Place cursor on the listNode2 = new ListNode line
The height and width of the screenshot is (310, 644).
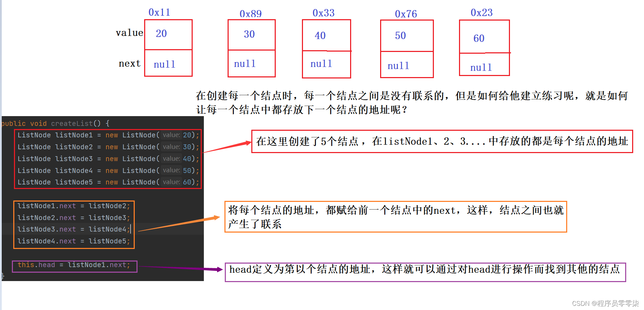point(108,147)
